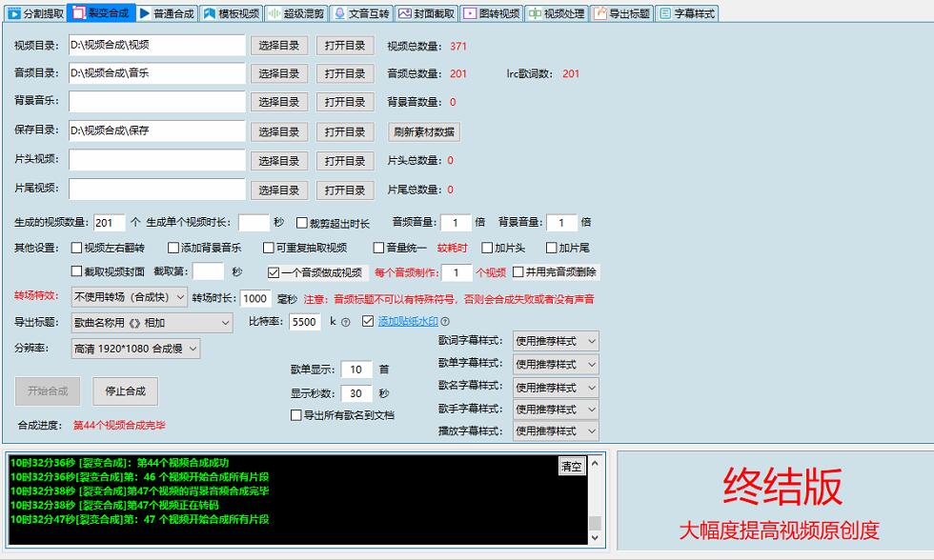Click the 歌单显示 count field
Image resolution: width=934 pixels, height=560 pixels.
click(356, 370)
